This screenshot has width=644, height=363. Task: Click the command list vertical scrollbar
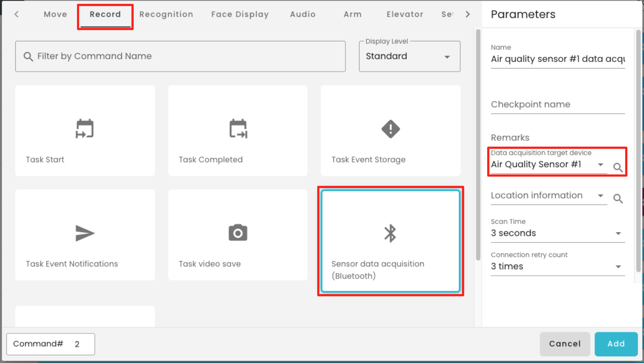(x=478, y=145)
